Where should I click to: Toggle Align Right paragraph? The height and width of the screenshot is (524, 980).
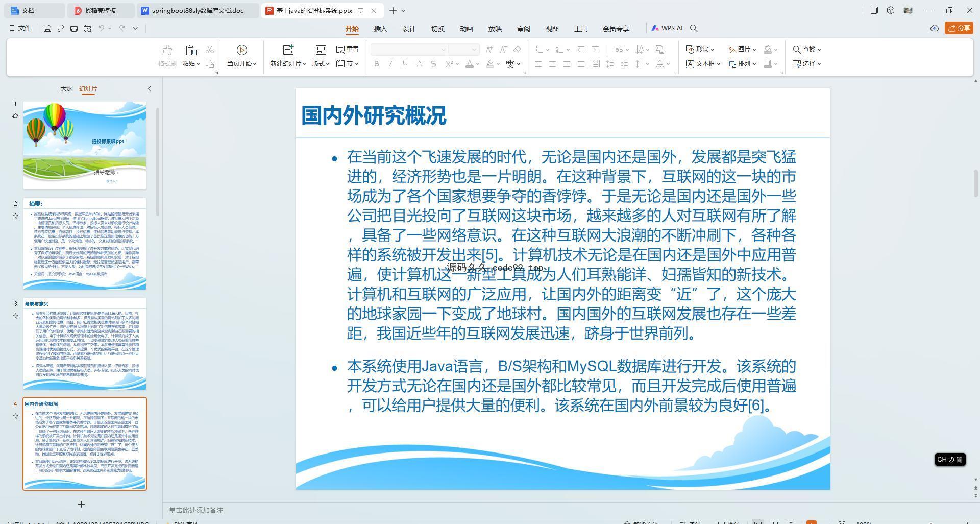point(567,64)
